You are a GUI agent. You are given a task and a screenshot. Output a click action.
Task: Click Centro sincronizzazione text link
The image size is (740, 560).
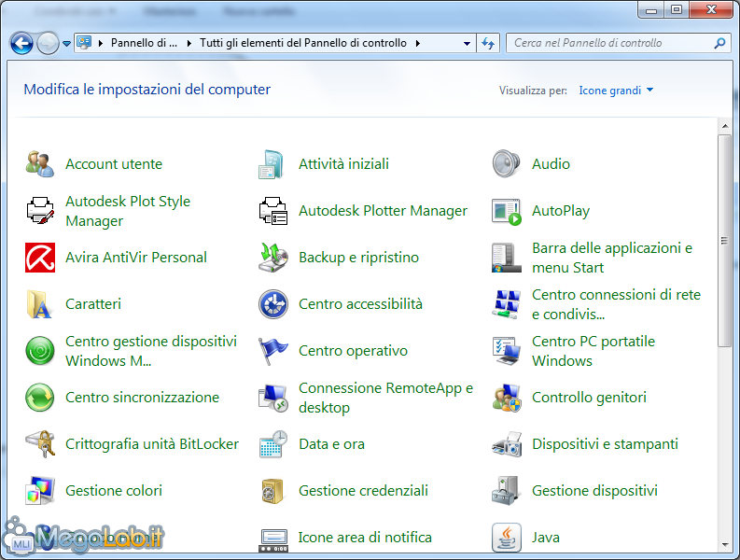click(x=142, y=398)
